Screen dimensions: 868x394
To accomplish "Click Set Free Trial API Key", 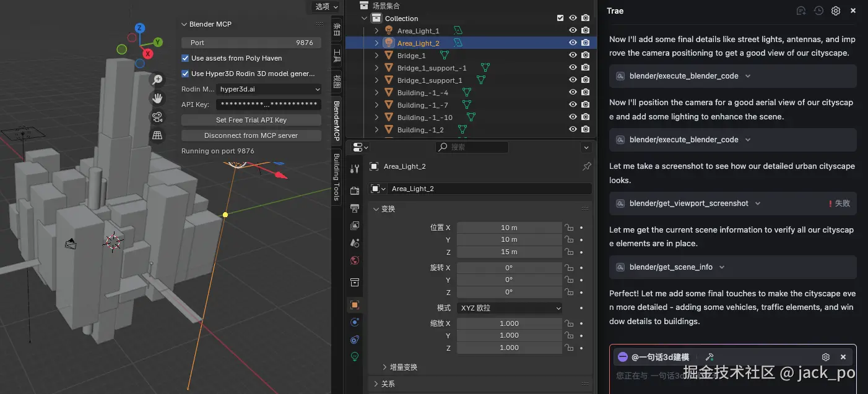I will pyautogui.click(x=251, y=120).
